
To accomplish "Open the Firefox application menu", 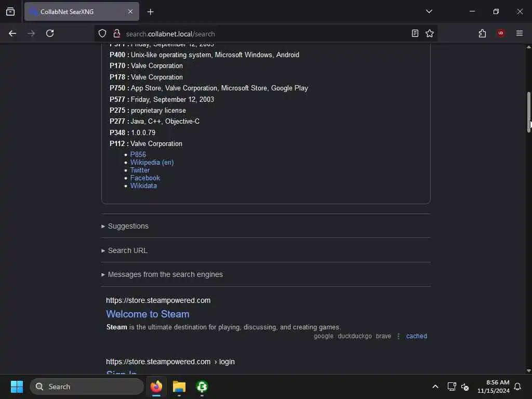I will point(519,33).
